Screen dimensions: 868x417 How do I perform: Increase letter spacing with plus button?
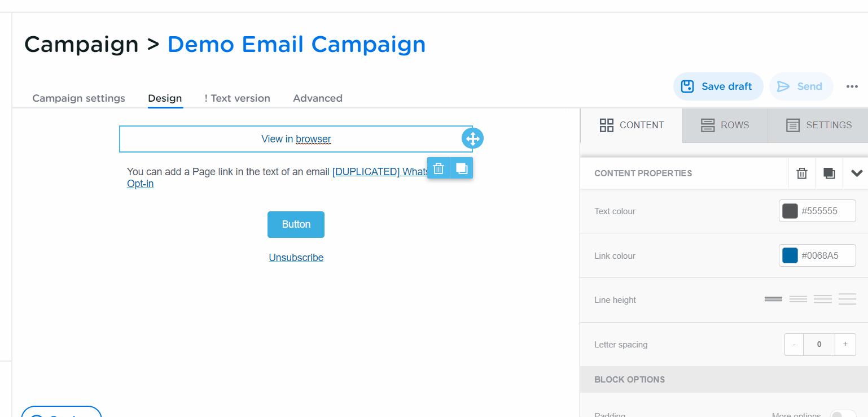(x=845, y=345)
